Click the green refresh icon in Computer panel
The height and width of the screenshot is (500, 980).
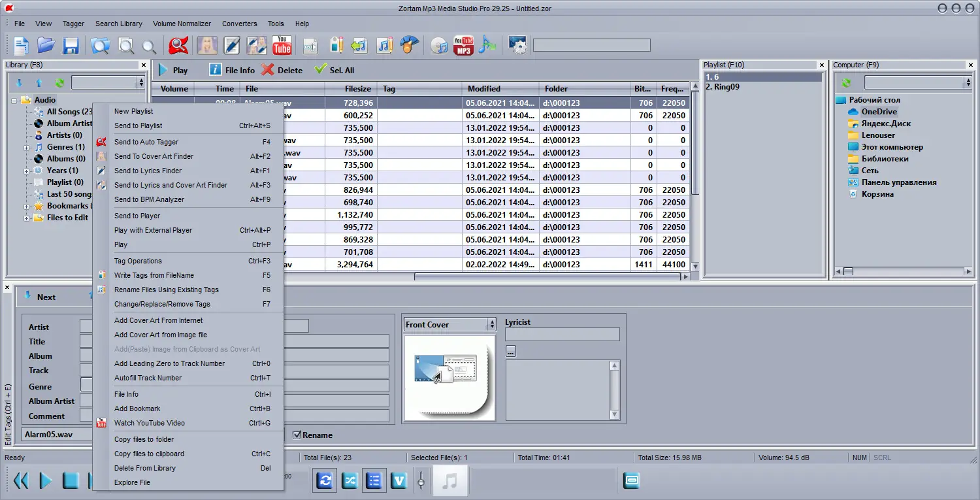point(846,83)
